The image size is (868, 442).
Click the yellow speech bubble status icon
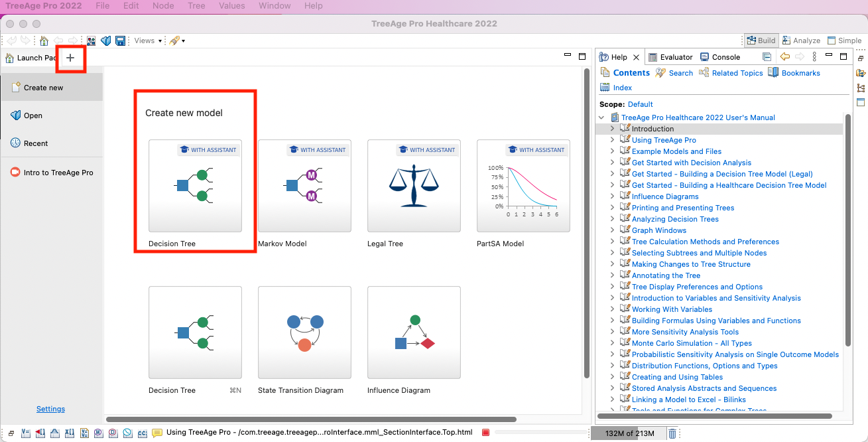(157, 433)
